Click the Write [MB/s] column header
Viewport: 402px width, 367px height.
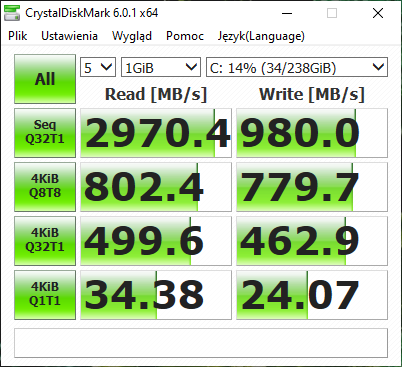point(312,94)
